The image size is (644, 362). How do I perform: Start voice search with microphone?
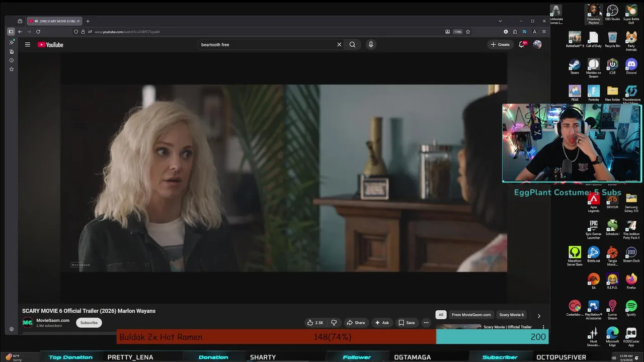371,45
